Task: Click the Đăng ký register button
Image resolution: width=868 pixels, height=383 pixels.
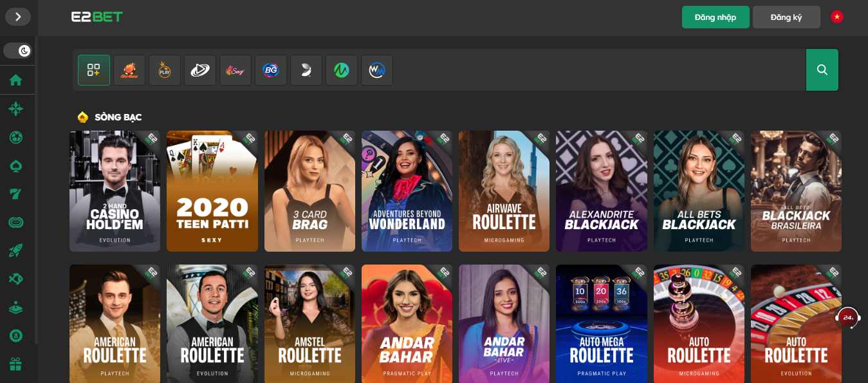Action: pyautogui.click(x=786, y=17)
